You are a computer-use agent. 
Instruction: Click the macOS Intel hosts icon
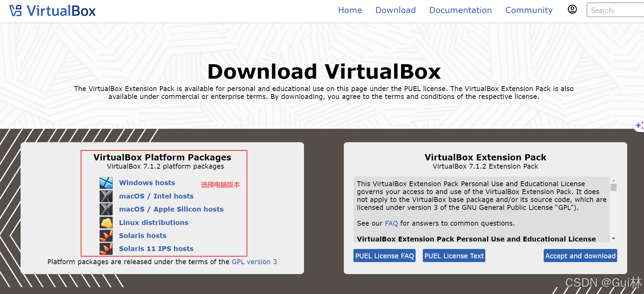click(x=106, y=196)
